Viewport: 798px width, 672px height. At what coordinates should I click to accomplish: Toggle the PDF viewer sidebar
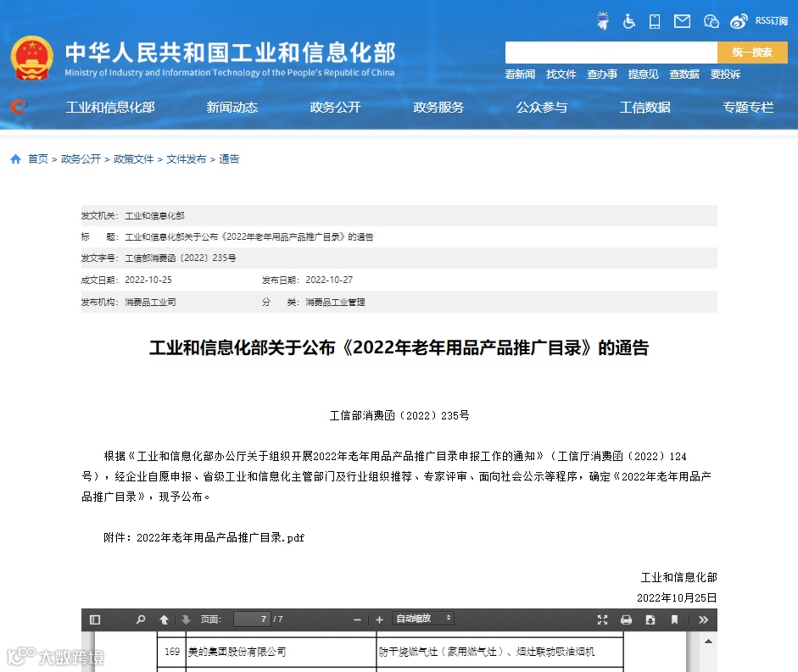click(95, 619)
